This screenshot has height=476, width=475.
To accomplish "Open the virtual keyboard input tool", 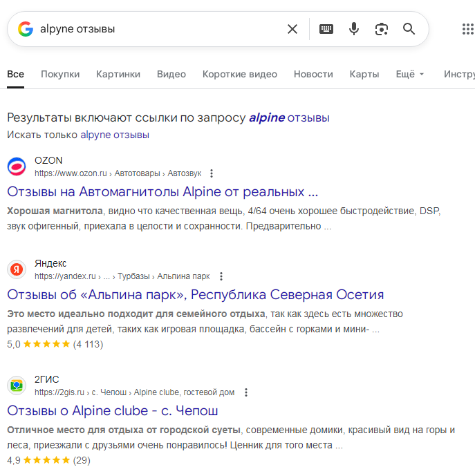I will [x=326, y=29].
